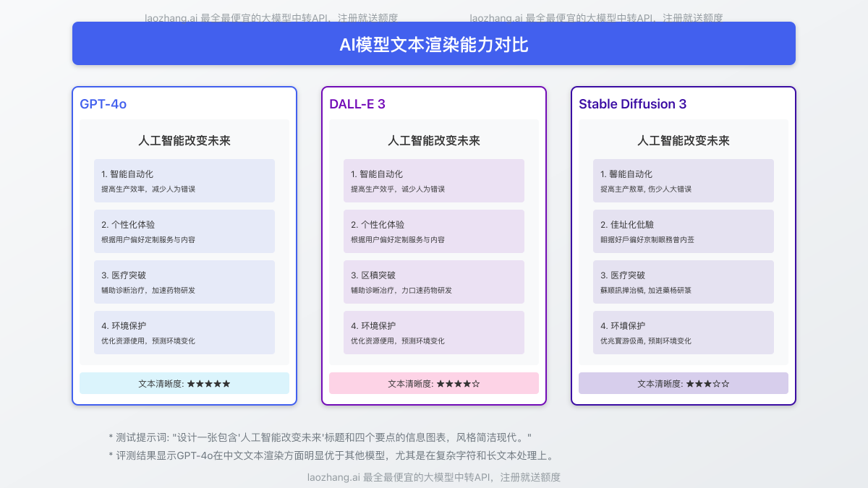
Task: Click item 4 description in Stable Diffusion 3 card
Action: point(646,341)
